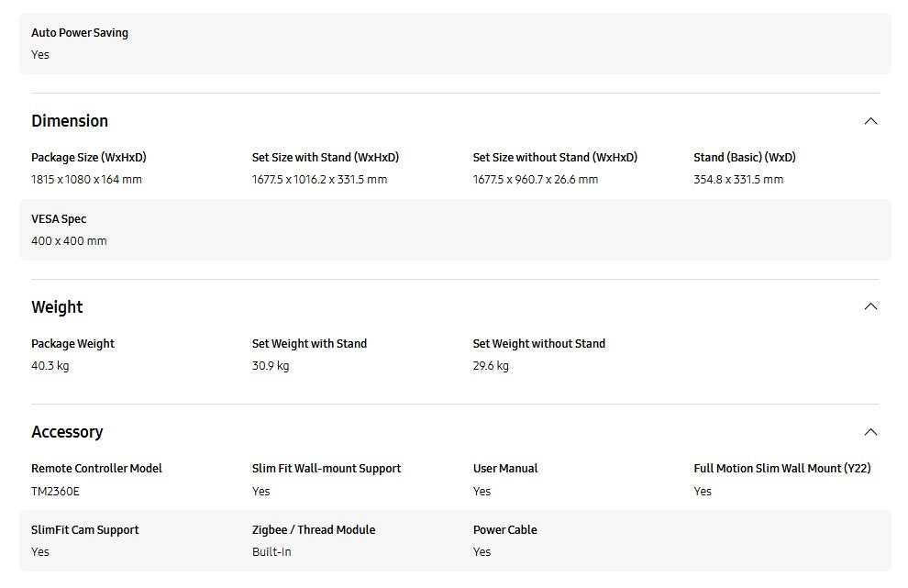Click the Accessory section heading

[67, 432]
